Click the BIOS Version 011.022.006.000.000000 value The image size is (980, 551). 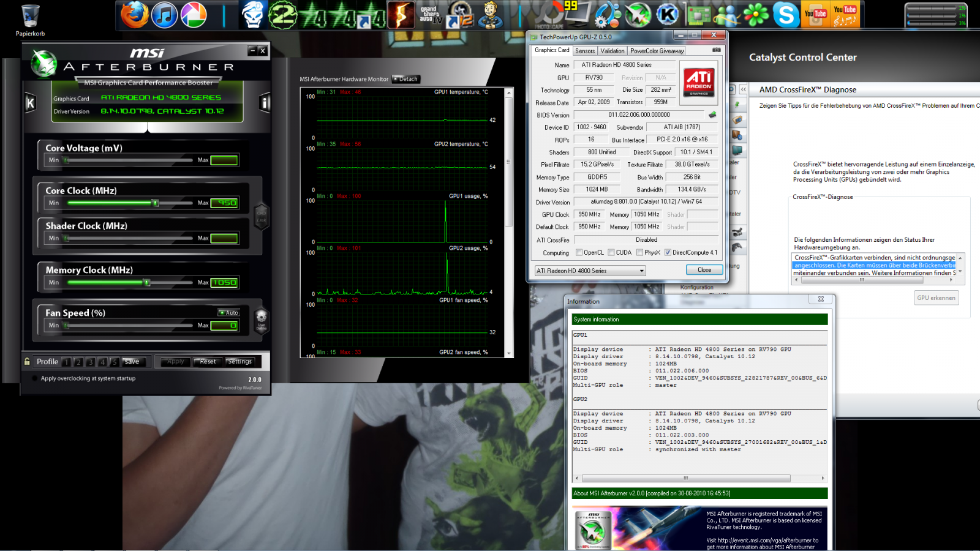639,114
